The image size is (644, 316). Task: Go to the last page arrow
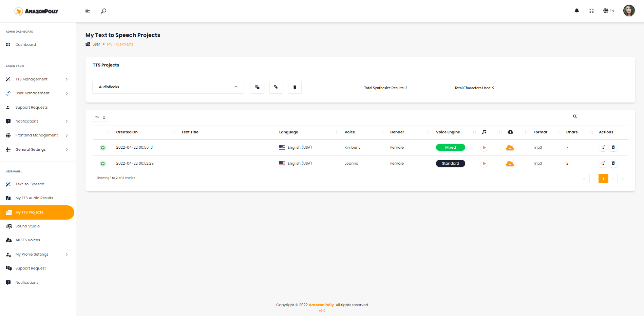[x=623, y=179]
